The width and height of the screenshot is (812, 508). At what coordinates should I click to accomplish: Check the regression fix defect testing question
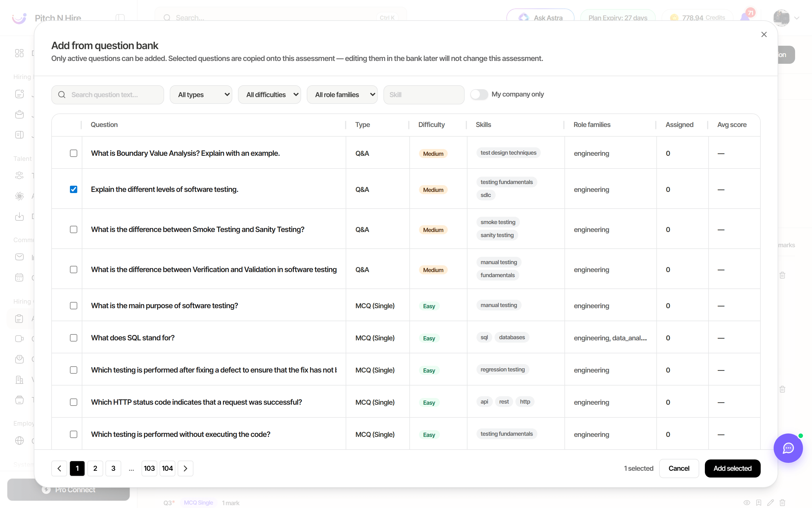[x=74, y=370]
